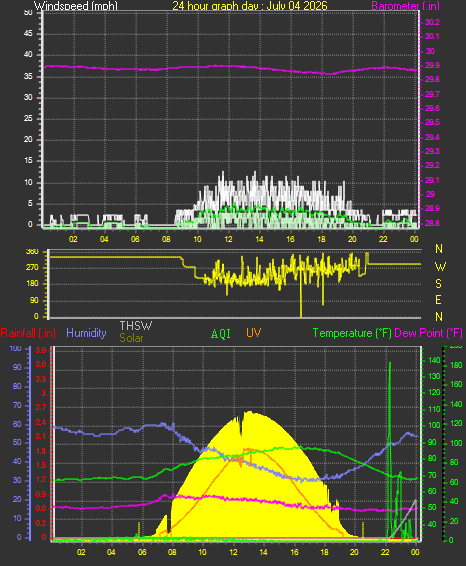
Task: Click the "E" compass direction label
Action: point(438,300)
